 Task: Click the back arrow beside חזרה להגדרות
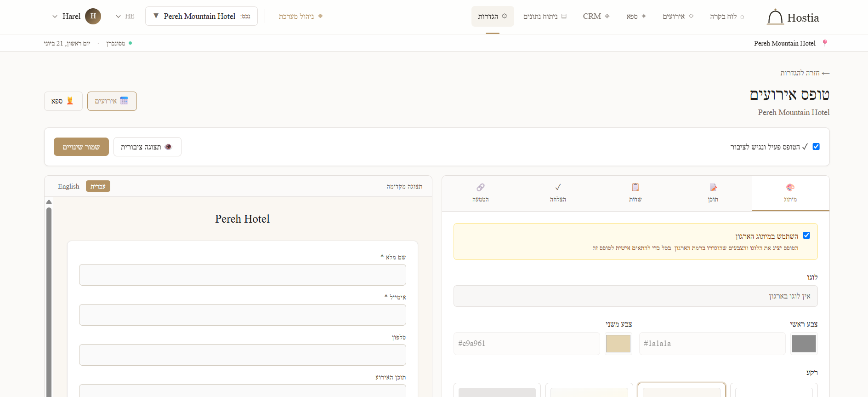point(826,73)
